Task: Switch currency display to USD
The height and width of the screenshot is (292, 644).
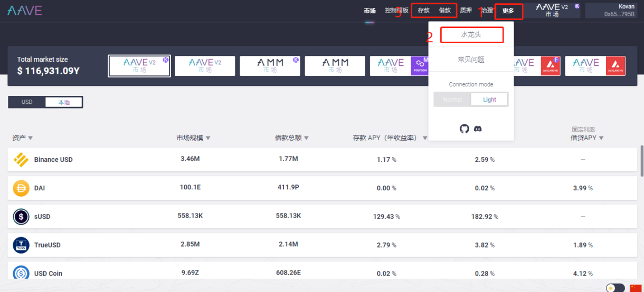Action: [27, 102]
